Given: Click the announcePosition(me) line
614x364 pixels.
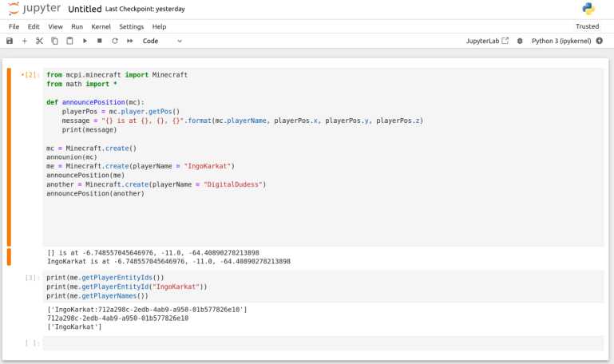Looking at the screenshot, I should tap(85, 175).
